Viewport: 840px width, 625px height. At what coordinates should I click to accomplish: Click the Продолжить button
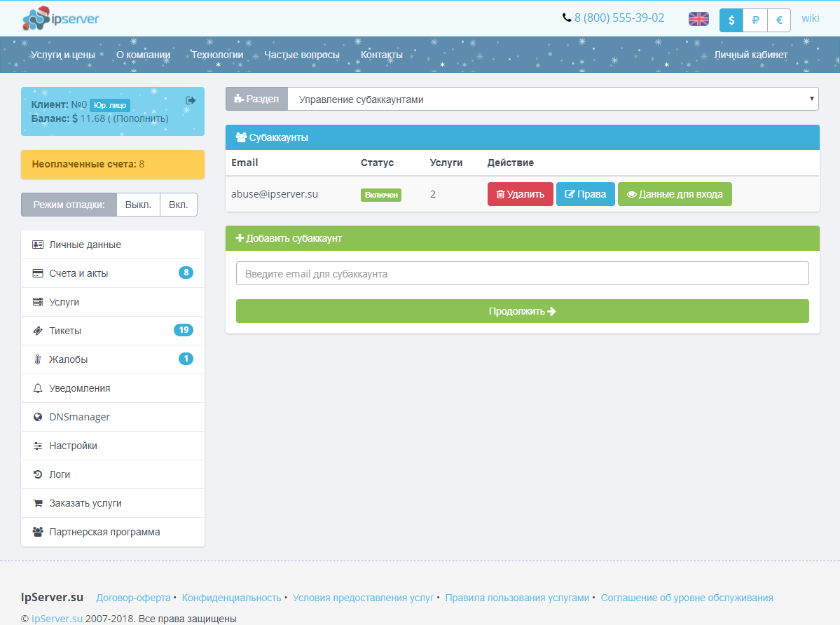522,311
